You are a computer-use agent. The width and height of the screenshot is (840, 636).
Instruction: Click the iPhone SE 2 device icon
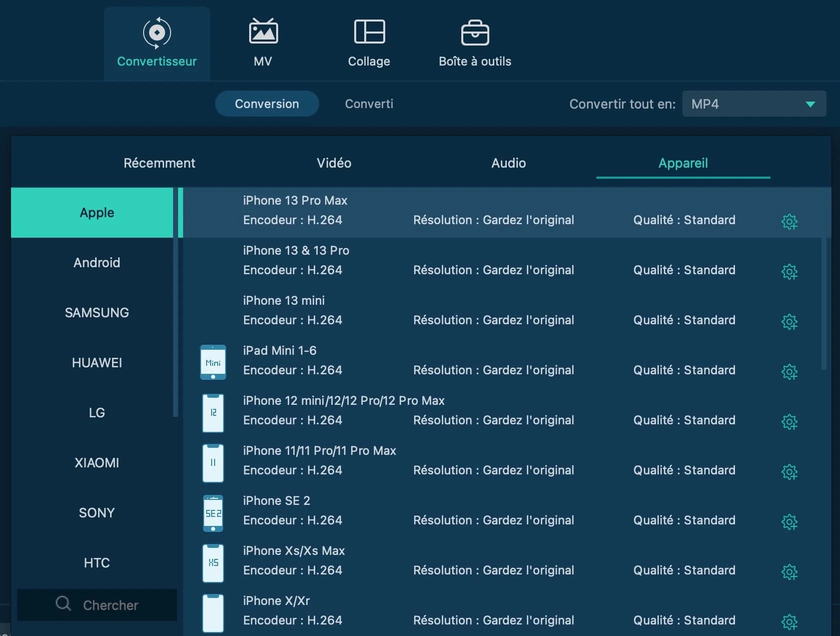pyautogui.click(x=213, y=513)
